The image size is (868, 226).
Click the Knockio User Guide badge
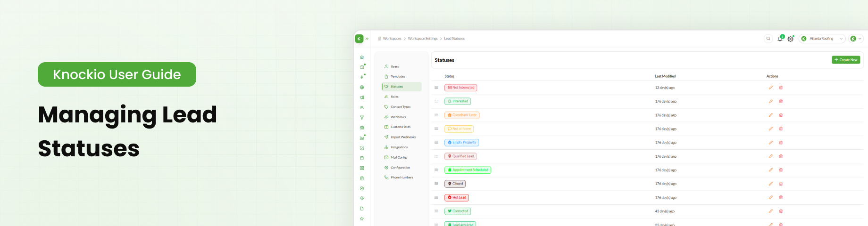117,74
